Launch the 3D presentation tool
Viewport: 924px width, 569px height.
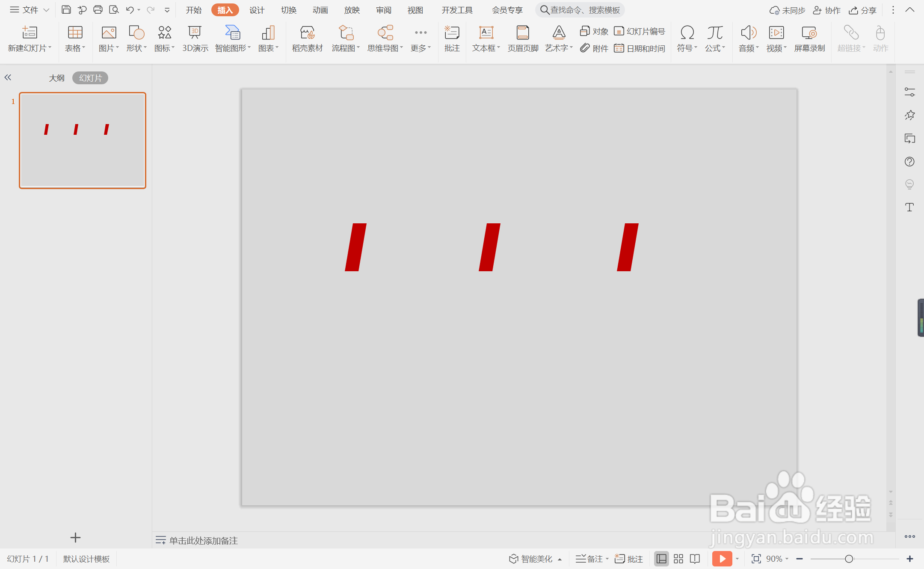(x=195, y=39)
